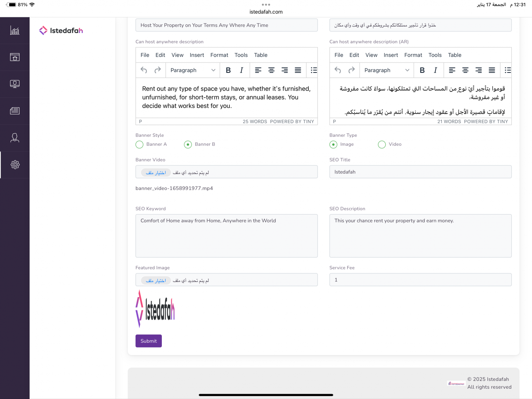Justify text in the Arabic description editor
Screen dimensions: 532x399
(x=492, y=70)
